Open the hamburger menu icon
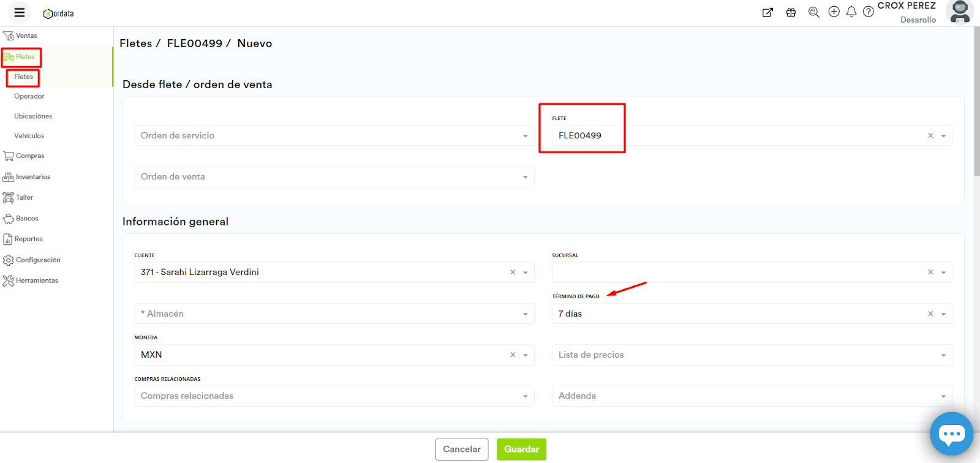 coord(20,12)
